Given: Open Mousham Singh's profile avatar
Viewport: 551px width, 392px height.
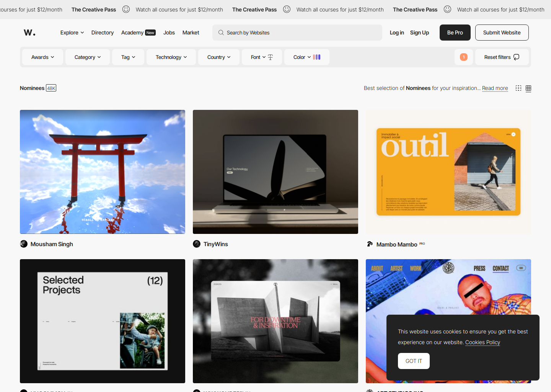Looking at the screenshot, I should pos(24,244).
